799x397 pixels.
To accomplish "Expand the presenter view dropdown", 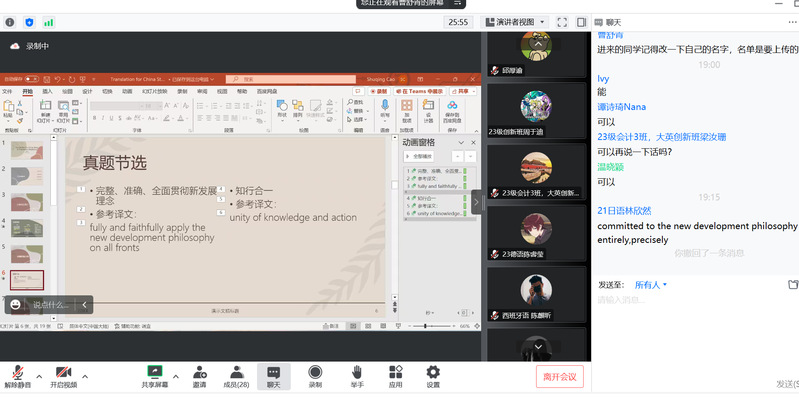I will 542,22.
